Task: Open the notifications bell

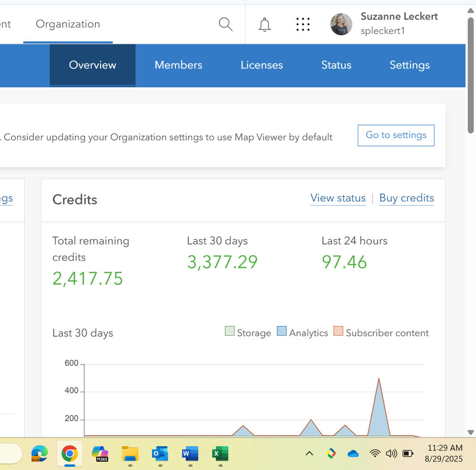Action: [264, 24]
